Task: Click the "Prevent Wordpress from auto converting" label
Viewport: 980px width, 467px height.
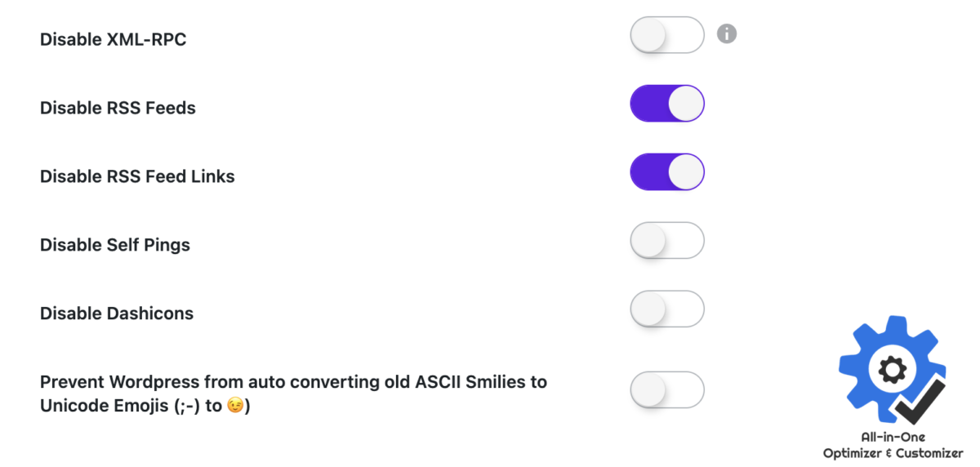Action: [x=293, y=394]
